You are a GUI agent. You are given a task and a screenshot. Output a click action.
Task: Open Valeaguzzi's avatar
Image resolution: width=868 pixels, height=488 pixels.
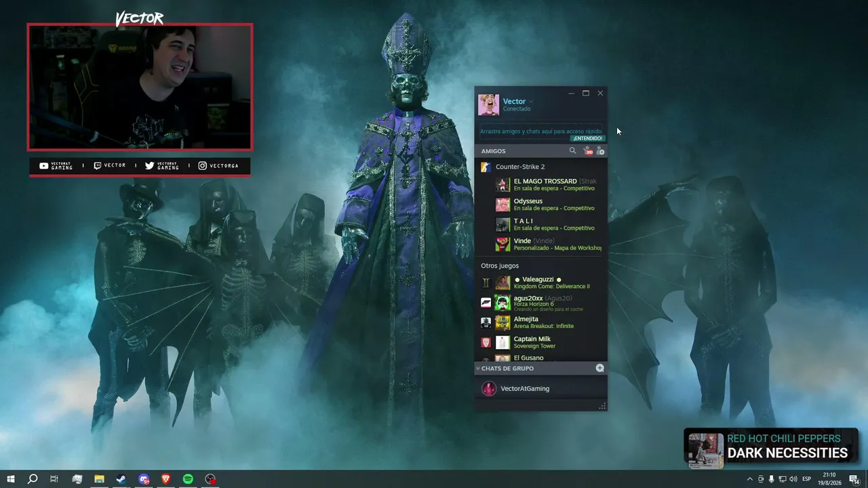coord(502,283)
